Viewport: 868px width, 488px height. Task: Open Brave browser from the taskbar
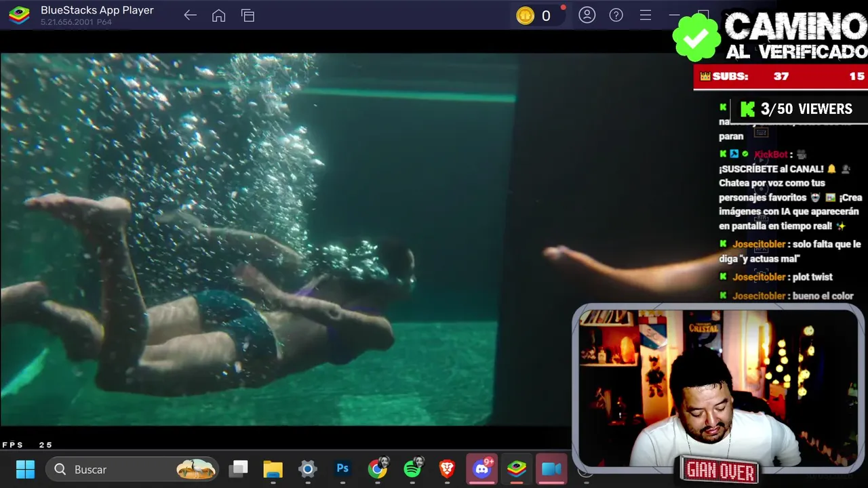[x=447, y=469]
